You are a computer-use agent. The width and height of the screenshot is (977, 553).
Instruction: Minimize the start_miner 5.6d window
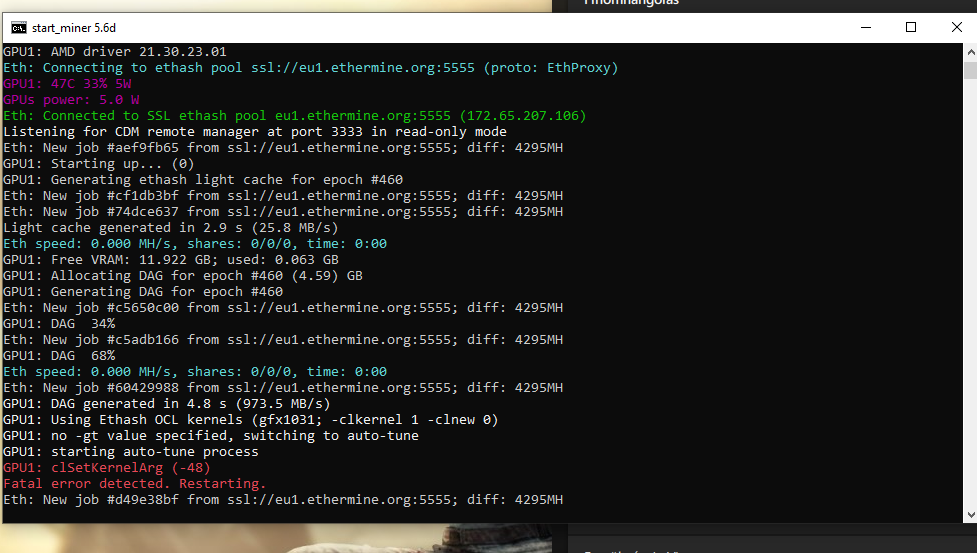point(865,27)
